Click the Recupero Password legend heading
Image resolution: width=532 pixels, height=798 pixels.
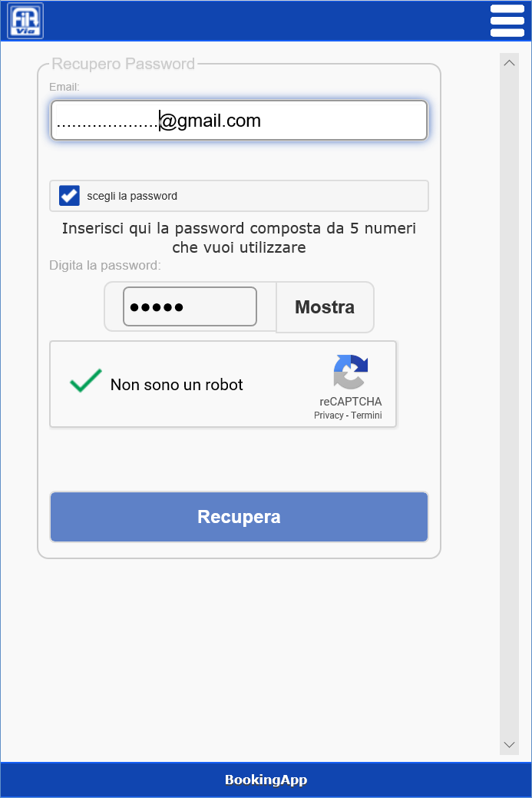click(x=124, y=64)
